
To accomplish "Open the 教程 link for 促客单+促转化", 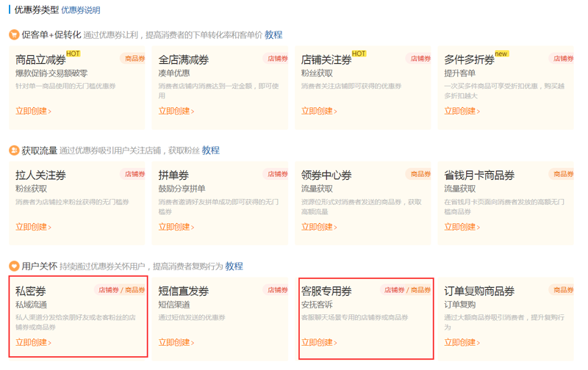I will [273, 35].
